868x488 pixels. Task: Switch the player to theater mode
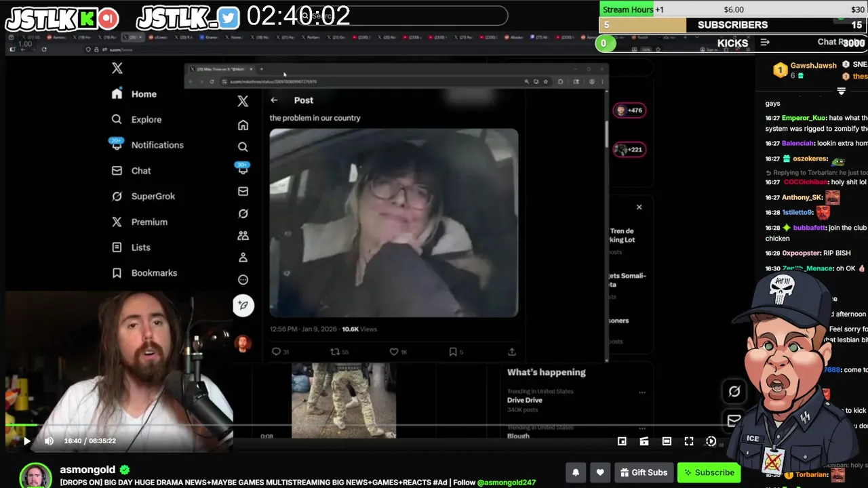pos(667,441)
